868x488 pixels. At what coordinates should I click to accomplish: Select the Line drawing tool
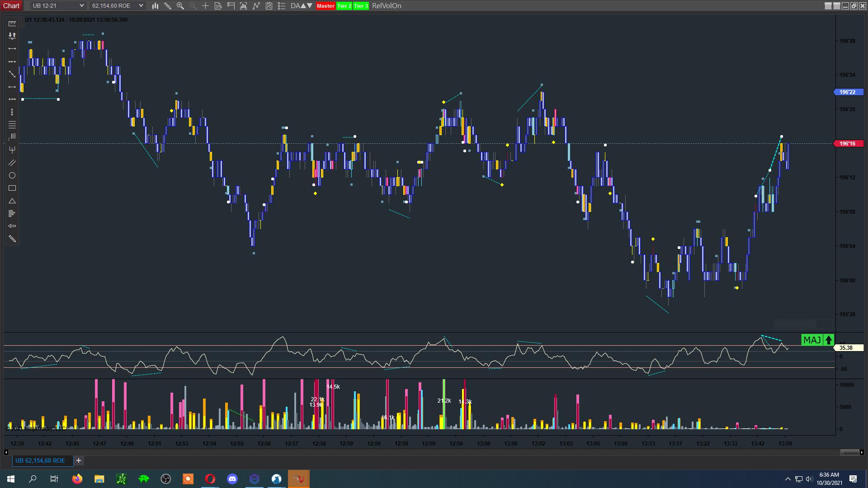pyautogui.click(x=12, y=48)
